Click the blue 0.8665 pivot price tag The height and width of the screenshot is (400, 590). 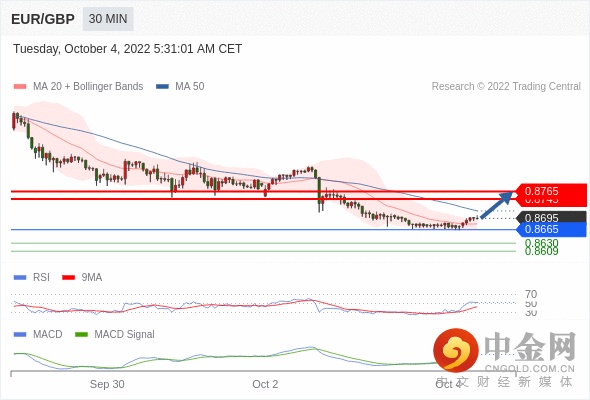[x=551, y=230]
